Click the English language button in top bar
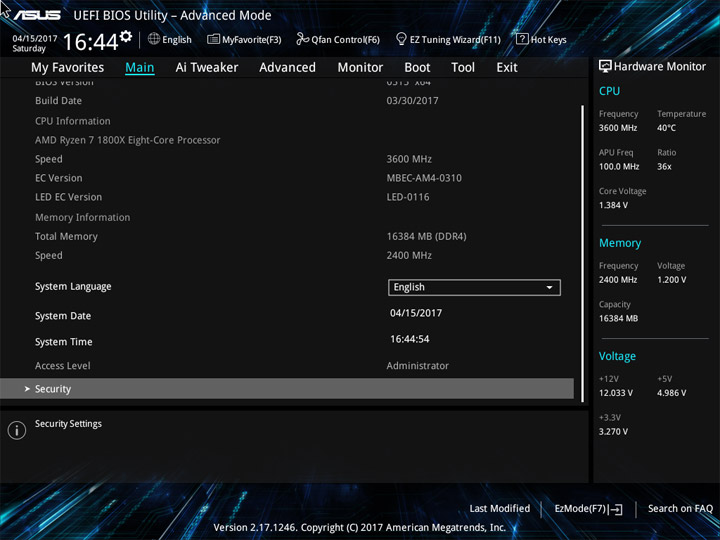The width and height of the screenshot is (720, 540). (177, 39)
